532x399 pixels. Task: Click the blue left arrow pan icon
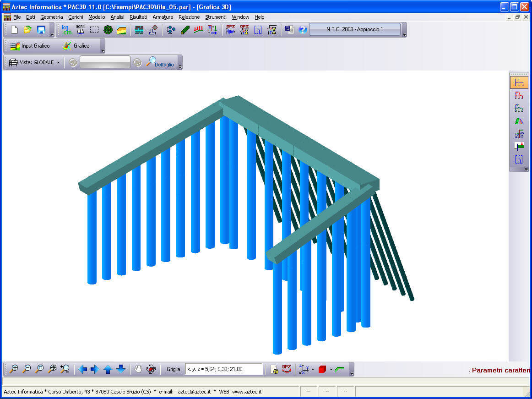[82, 369]
